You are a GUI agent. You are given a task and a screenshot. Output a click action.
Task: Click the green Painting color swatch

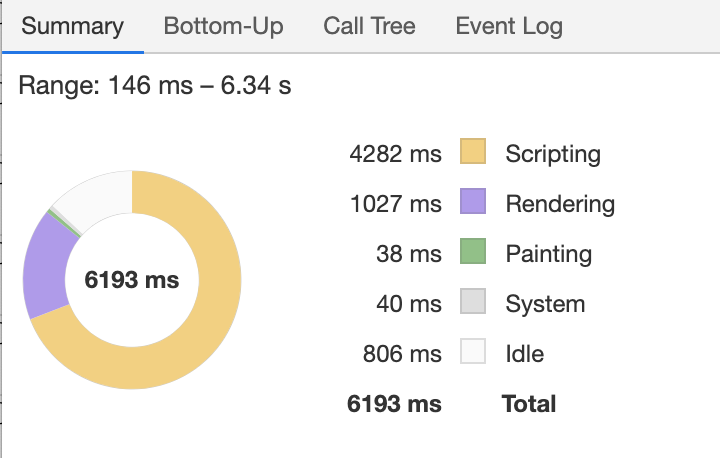click(x=473, y=253)
